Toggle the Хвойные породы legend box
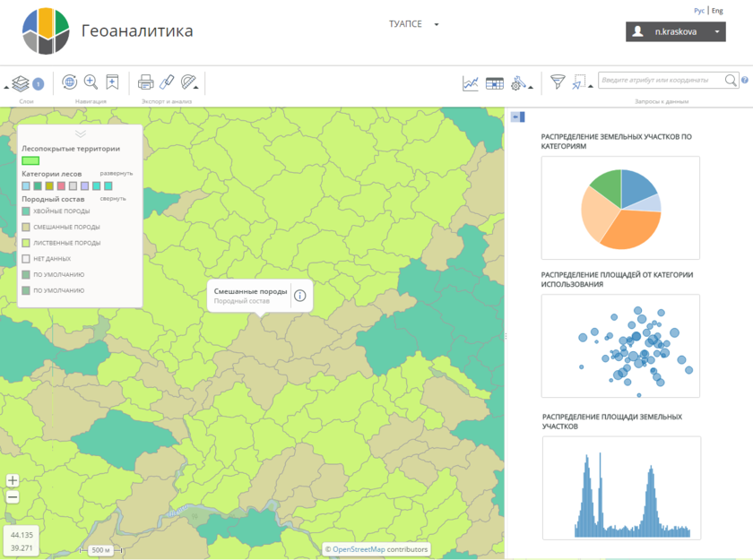The image size is (753, 560). click(27, 211)
